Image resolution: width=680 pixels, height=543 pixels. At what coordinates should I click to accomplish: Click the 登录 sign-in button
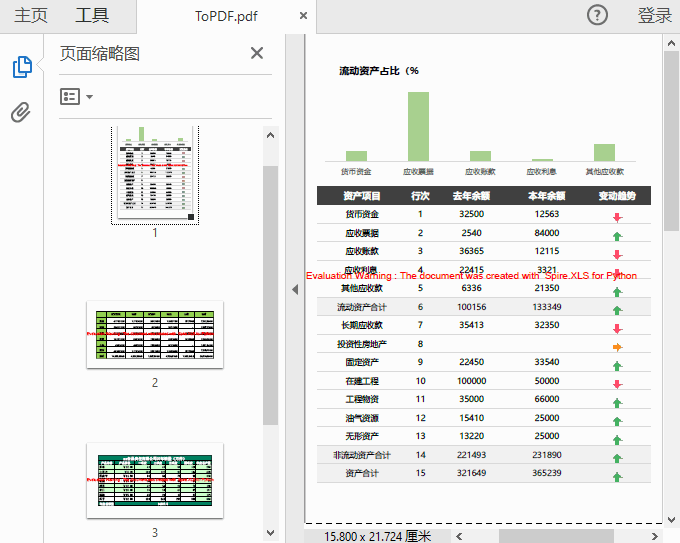click(654, 16)
